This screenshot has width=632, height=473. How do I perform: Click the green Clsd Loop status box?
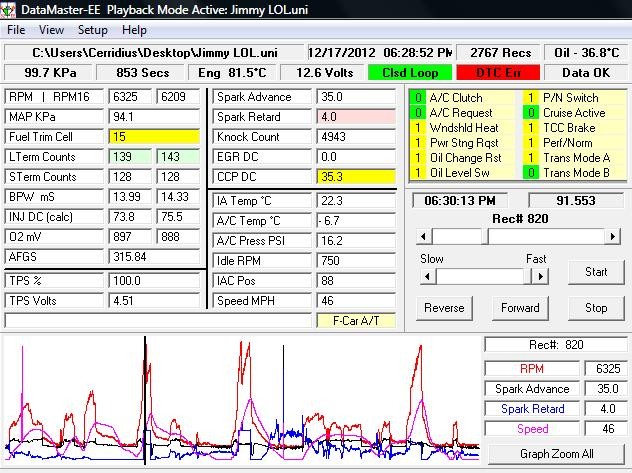point(410,73)
